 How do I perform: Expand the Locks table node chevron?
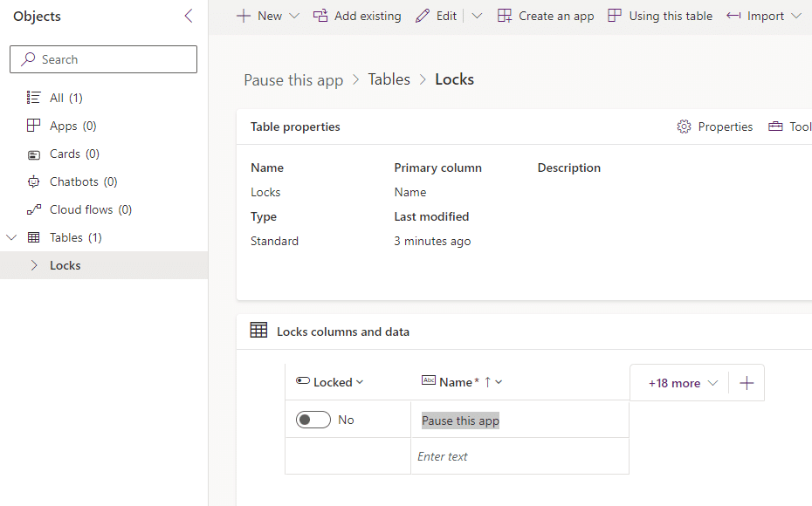pos(34,265)
